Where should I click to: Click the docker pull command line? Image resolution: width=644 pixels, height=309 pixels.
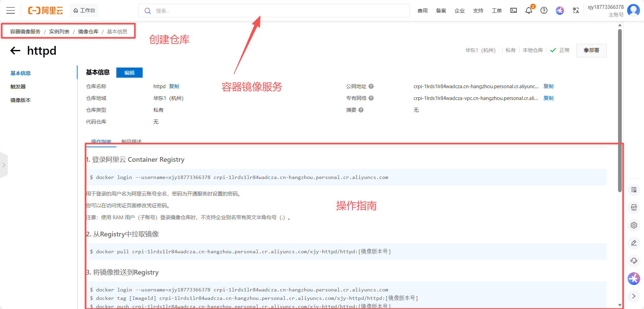point(240,252)
